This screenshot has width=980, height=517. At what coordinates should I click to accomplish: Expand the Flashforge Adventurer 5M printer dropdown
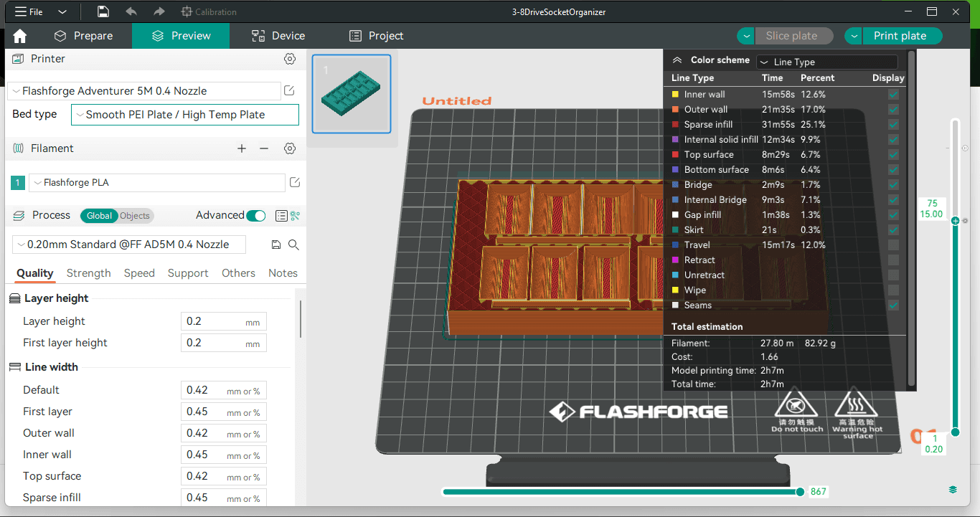pos(144,91)
